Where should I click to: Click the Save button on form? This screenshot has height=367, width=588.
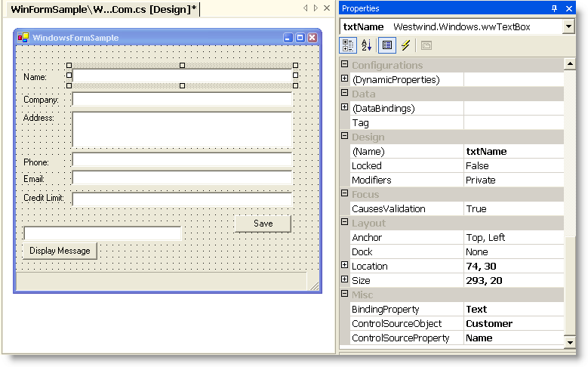click(x=263, y=224)
